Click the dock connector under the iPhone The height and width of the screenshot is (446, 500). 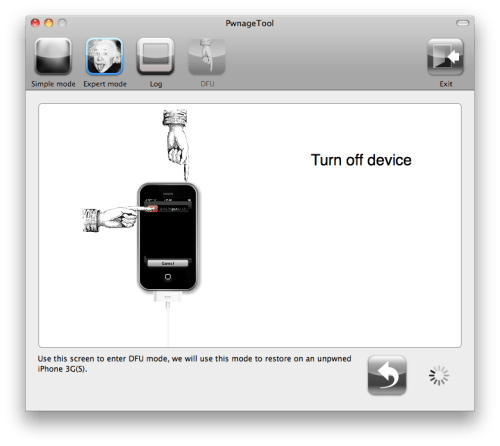coord(167,296)
